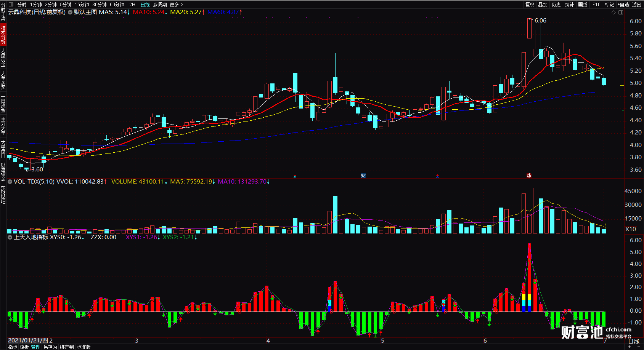Switch to 1分钟 period
This screenshot has height=350, width=644.
(x=36, y=5)
